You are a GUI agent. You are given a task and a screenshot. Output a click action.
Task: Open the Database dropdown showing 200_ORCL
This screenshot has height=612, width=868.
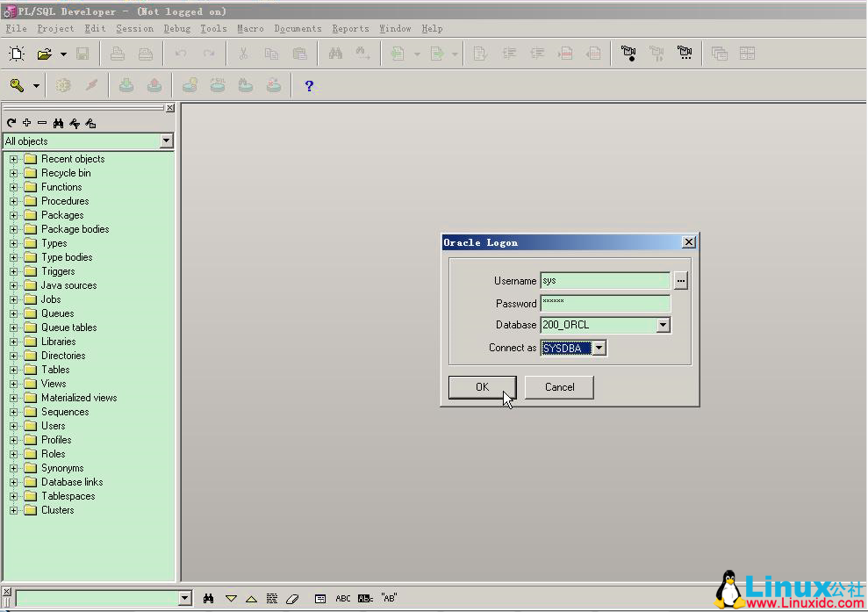(x=664, y=326)
